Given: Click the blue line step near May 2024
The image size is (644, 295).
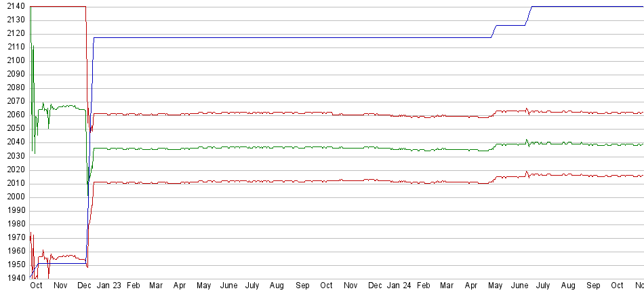Looking at the screenshot, I should [494, 31].
